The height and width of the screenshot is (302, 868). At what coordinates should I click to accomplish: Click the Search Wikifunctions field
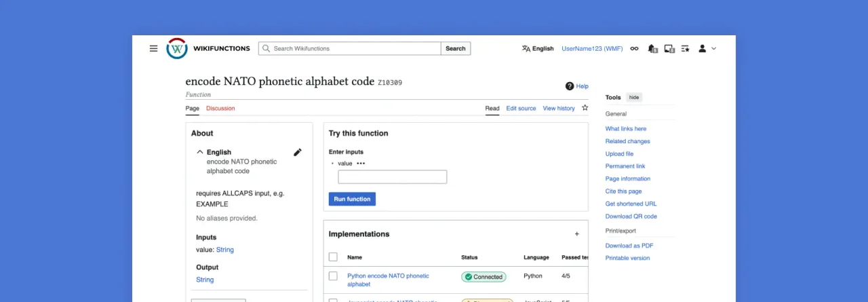(350, 48)
